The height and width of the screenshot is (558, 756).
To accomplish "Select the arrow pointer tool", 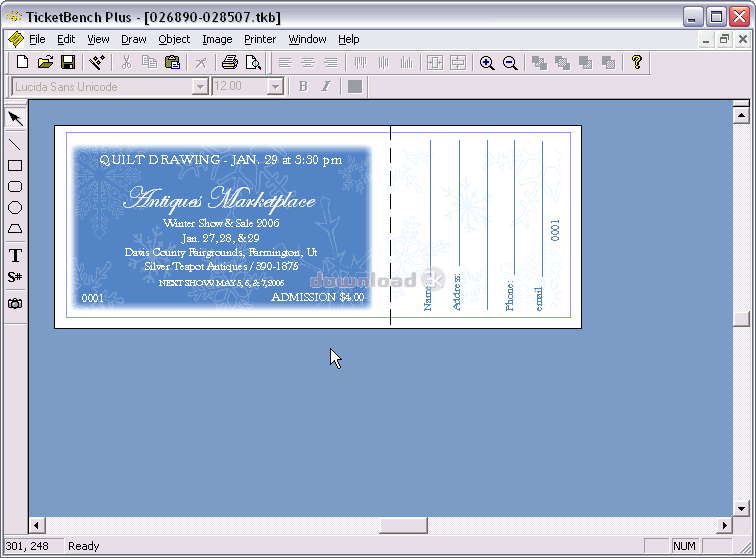I will pos(15,119).
